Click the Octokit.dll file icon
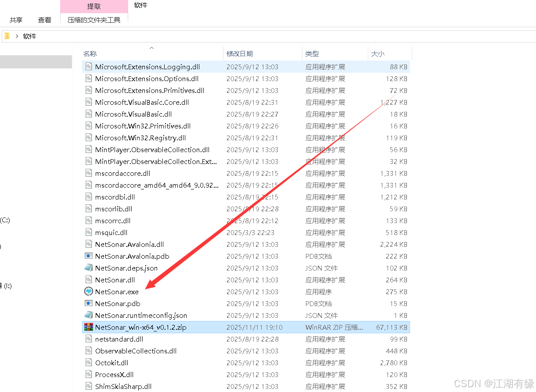 pos(88,363)
